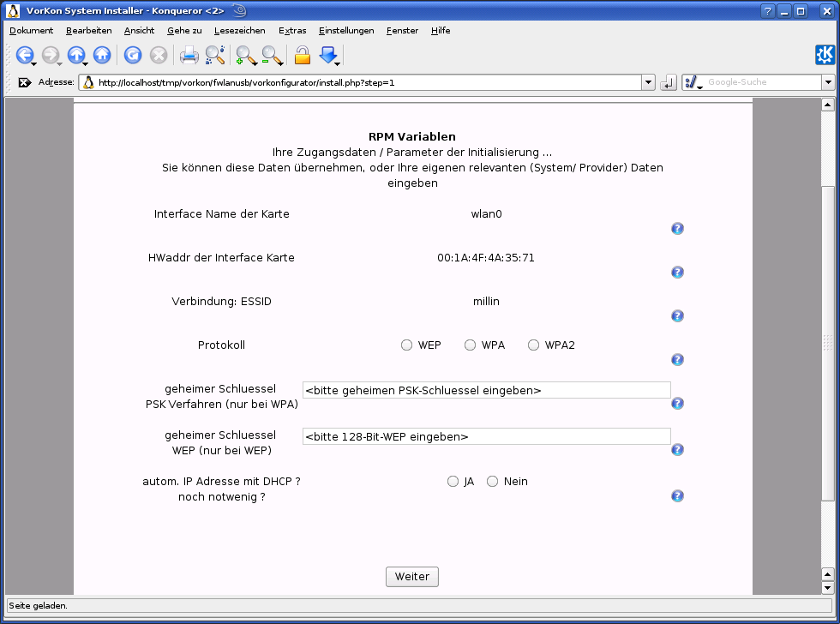
Task: Select the WPA protocol radio button
Action: pos(470,345)
